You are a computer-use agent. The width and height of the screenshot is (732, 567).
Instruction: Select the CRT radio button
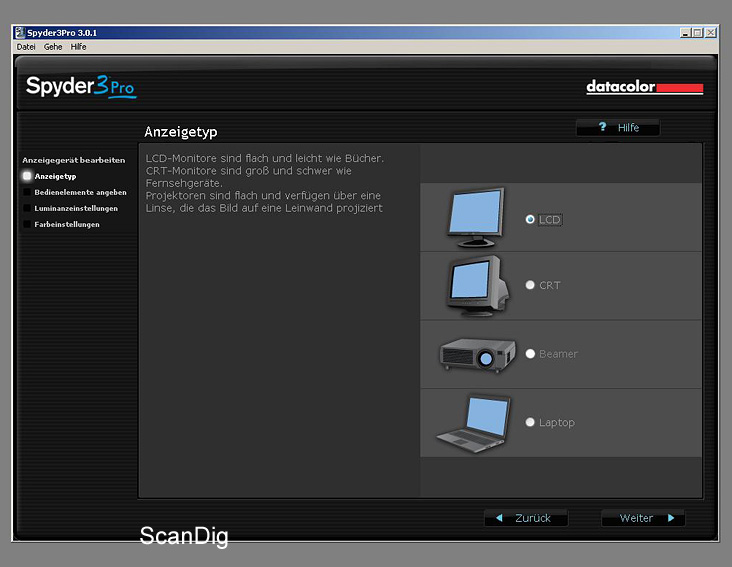(x=530, y=285)
